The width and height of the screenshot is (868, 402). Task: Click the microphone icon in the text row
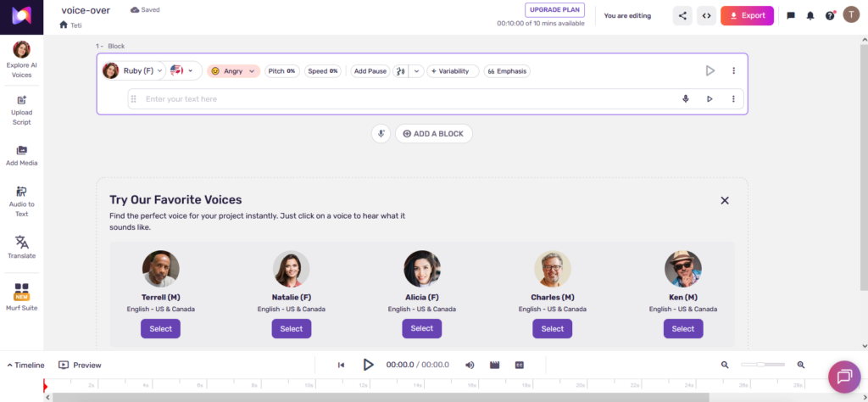pos(686,99)
